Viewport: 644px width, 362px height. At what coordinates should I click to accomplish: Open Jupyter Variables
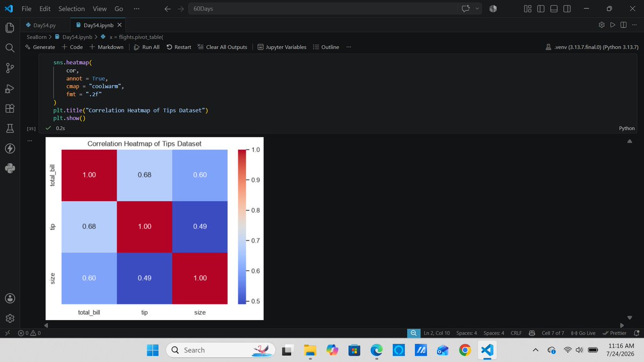tap(282, 47)
